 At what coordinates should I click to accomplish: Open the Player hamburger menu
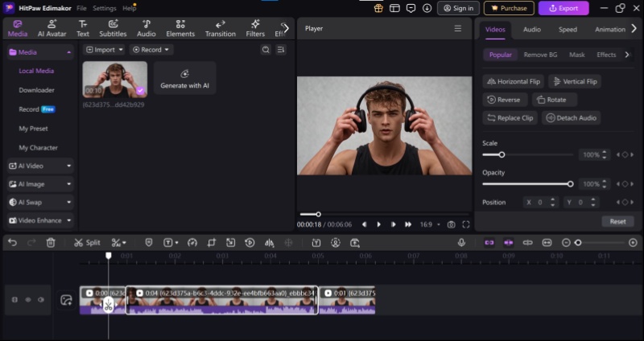click(457, 28)
